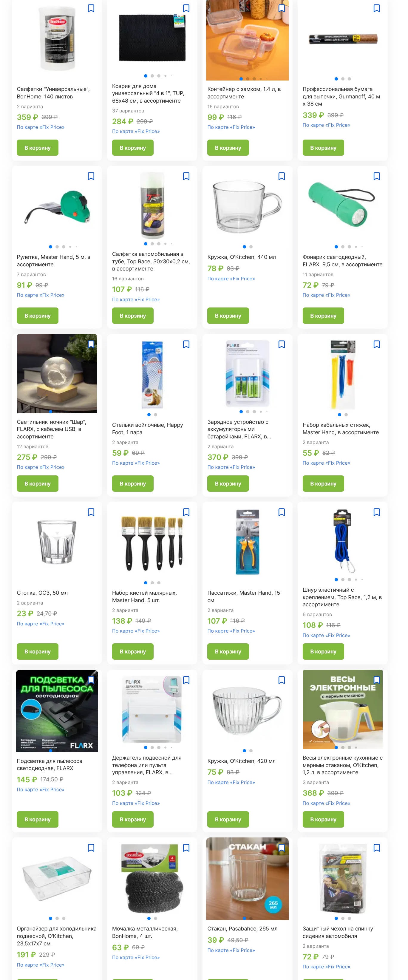Screen dimensions: 408x980
Task: Open Fix Price card link under Стакан Pasabahce
Action: (x=231, y=950)
